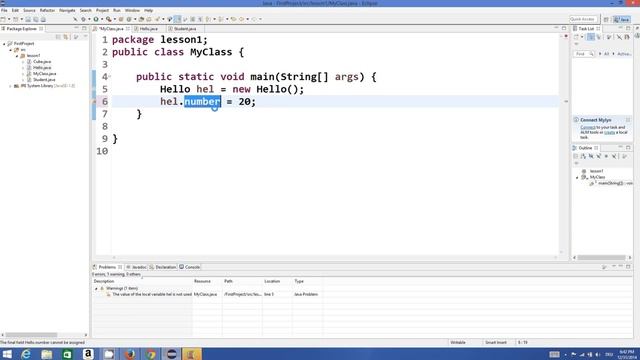Click the Connect link in Connect Mylyn
The height and width of the screenshot is (360, 640).
pyautogui.click(x=588, y=127)
